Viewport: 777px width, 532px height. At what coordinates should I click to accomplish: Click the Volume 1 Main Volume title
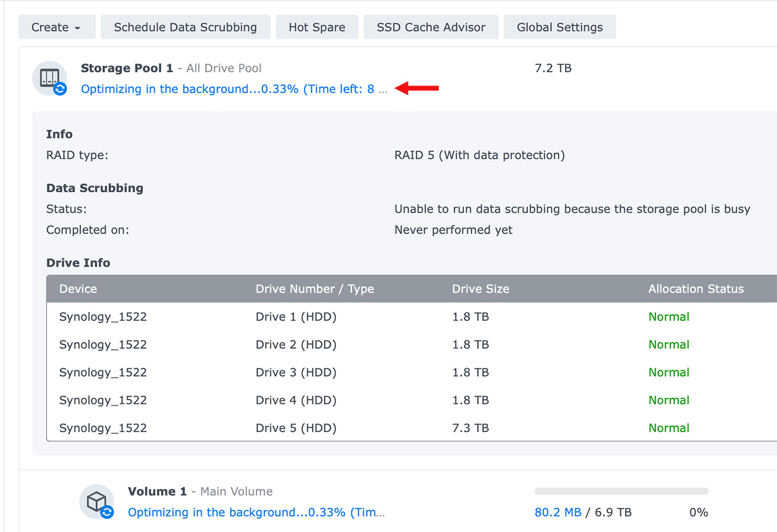coord(200,491)
